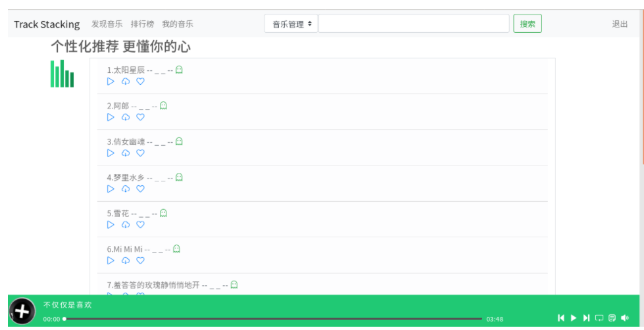
Task: Go to the 排行榜 rankings page
Action: click(143, 24)
